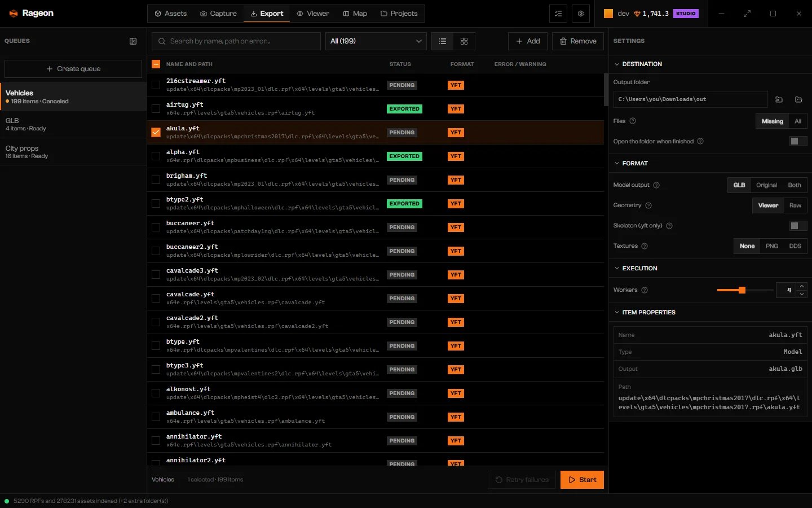812x508 pixels.
Task: Increase the Workers count stepper
Action: [802, 287]
